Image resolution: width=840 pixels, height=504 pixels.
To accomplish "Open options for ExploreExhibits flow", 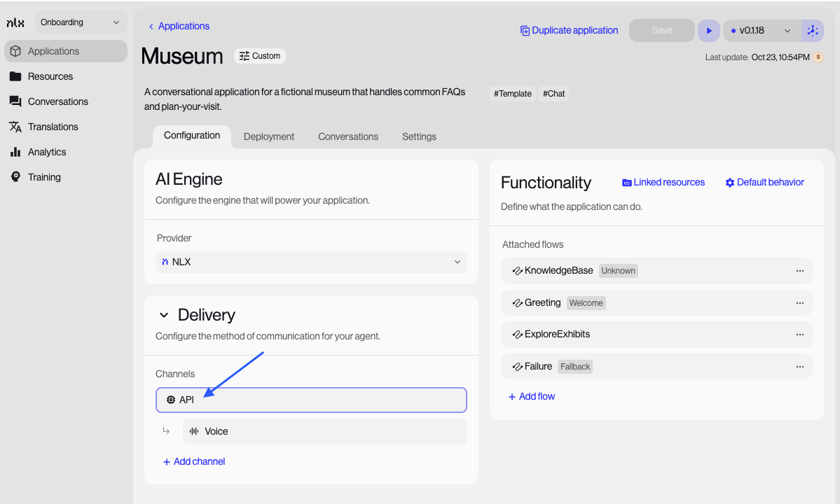I will 799,335.
